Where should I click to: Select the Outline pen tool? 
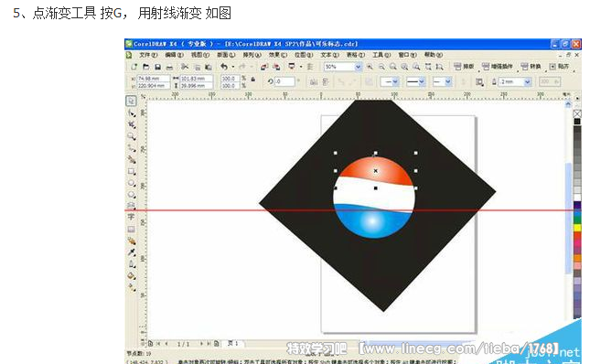point(131,264)
